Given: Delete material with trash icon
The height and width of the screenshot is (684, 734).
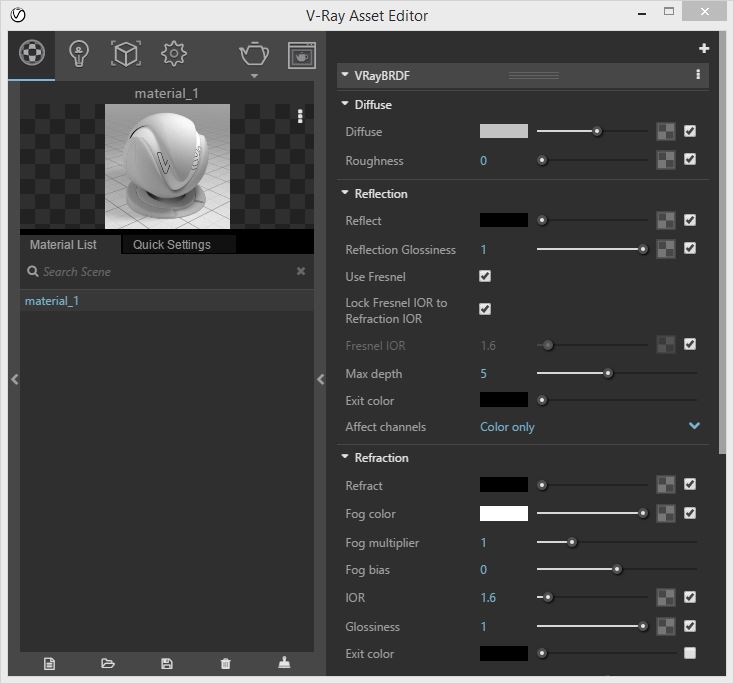Looking at the screenshot, I should (x=226, y=663).
